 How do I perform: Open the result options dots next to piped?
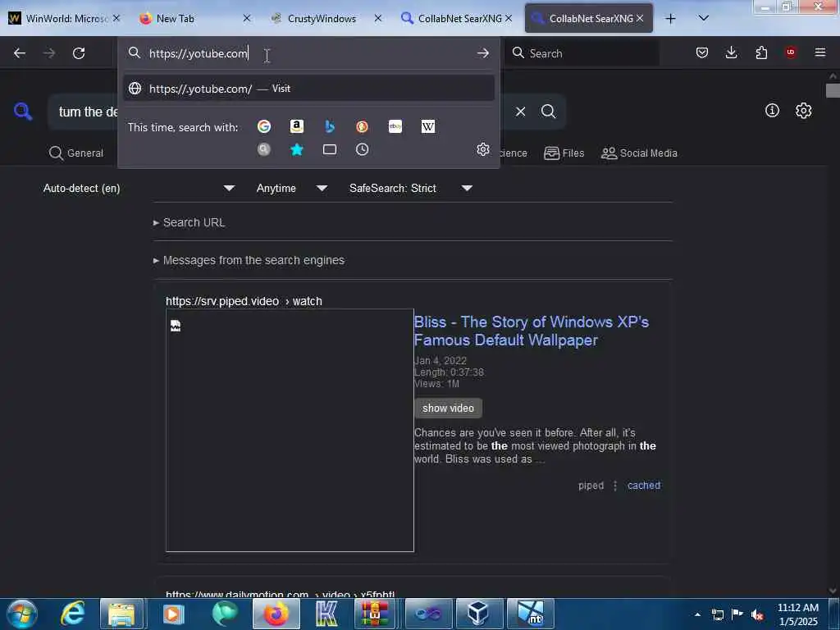point(615,486)
